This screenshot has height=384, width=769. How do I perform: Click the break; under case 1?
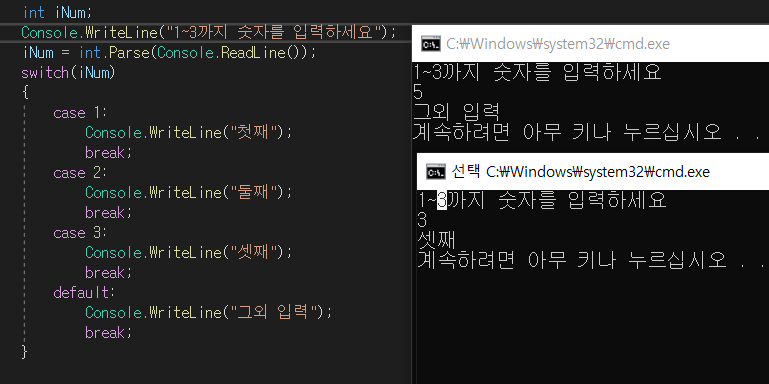[109, 153]
